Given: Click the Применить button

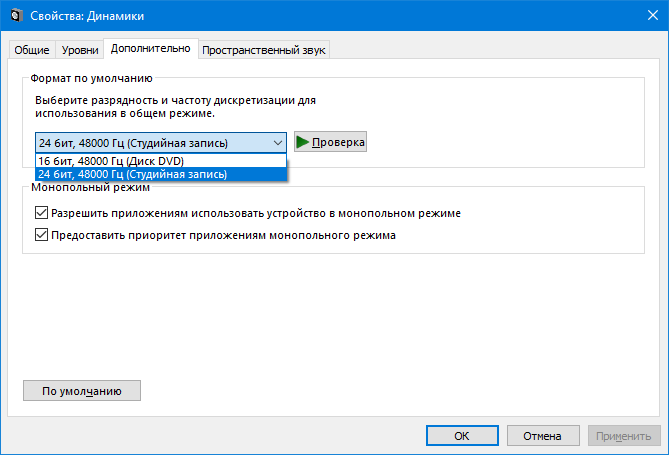Looking at the screenshot, I should pyautogui.click(x=624, y=436).
